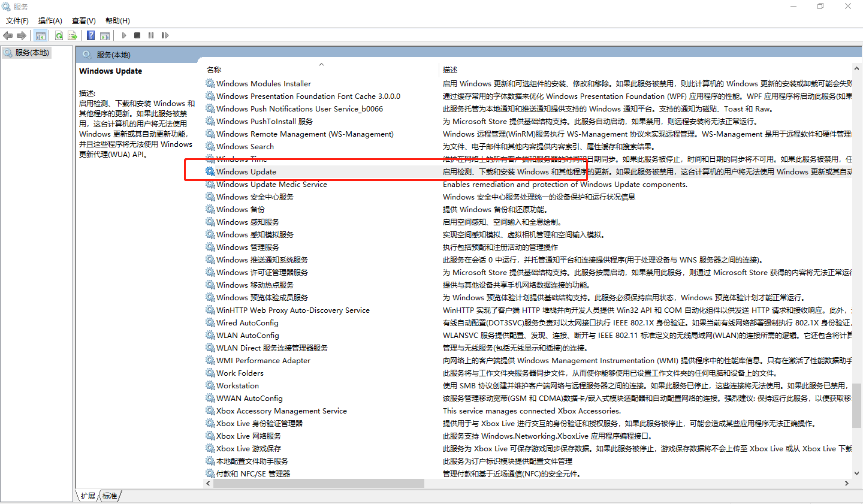Click the gear icon beside 服务(本地) in the blue header
The image size is (863, 504).
pyautogui.click(x=87, y=55)
